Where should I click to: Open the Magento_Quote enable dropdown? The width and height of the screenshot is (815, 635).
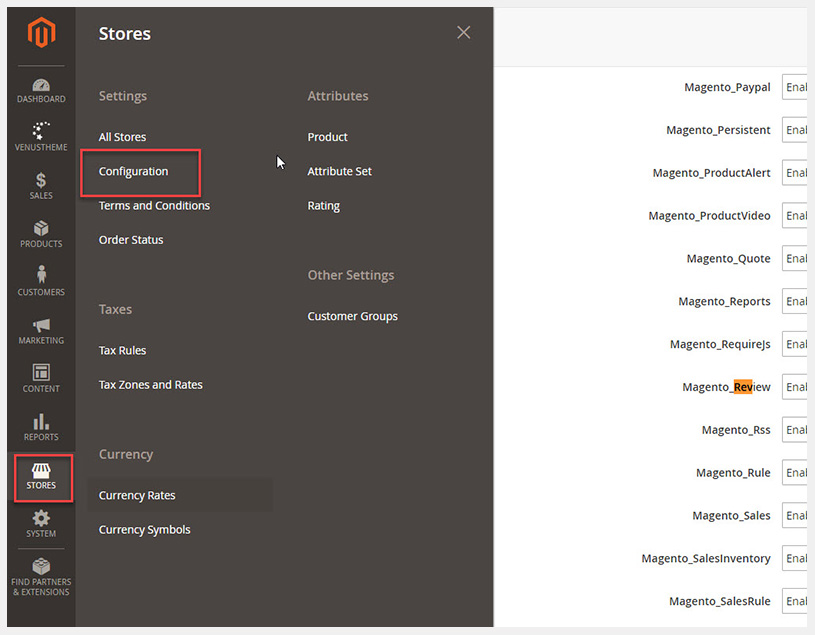(x=795, y=259)
